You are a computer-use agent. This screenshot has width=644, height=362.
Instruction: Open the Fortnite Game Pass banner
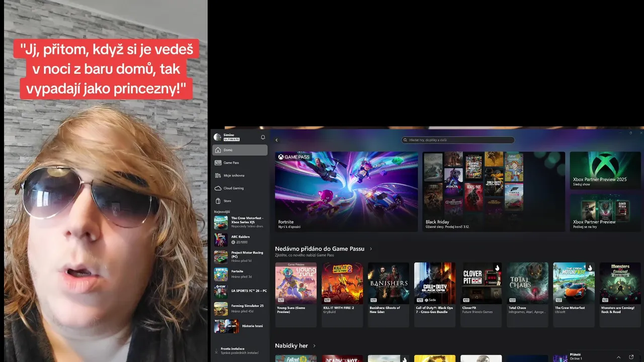pyautogui.click(x=346, y=192)
